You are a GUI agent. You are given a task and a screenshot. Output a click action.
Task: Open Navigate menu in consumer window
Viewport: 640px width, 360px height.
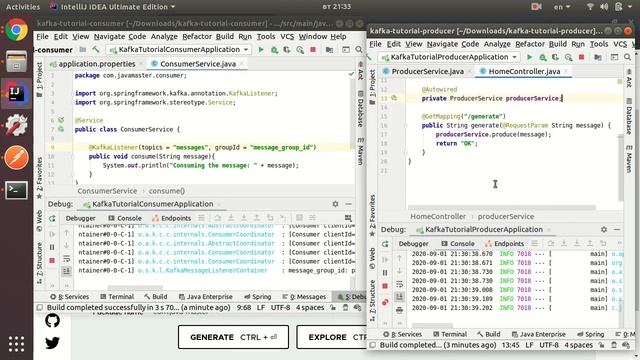(109, 37)
